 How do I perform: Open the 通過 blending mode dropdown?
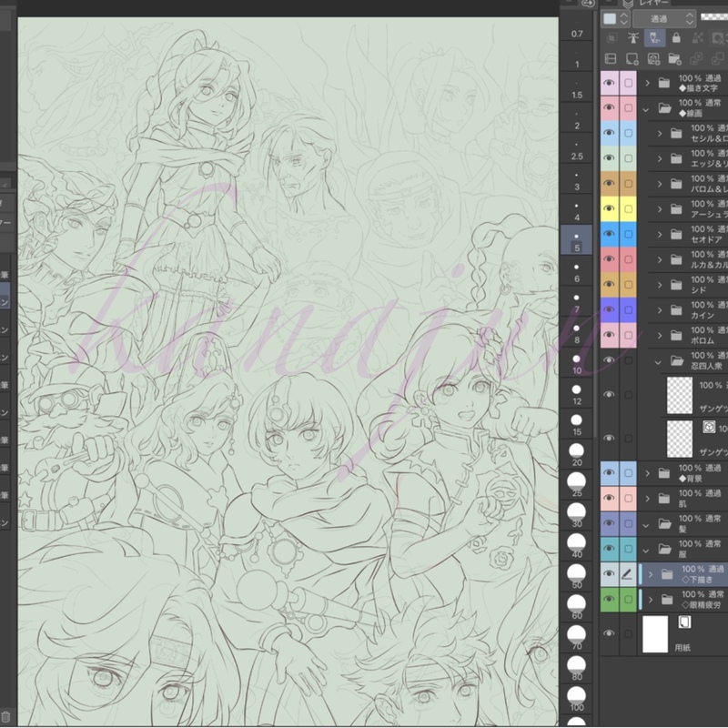(664, 19)
